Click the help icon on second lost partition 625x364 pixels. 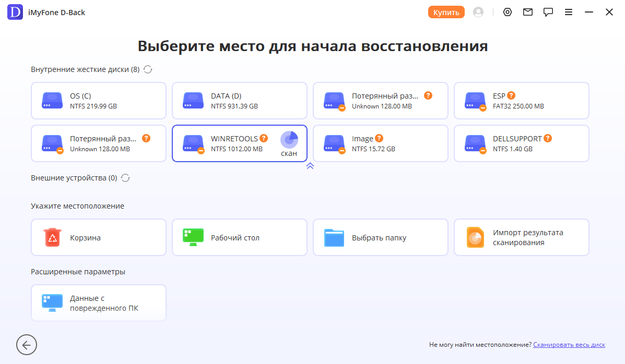click(x=146, y=138)
